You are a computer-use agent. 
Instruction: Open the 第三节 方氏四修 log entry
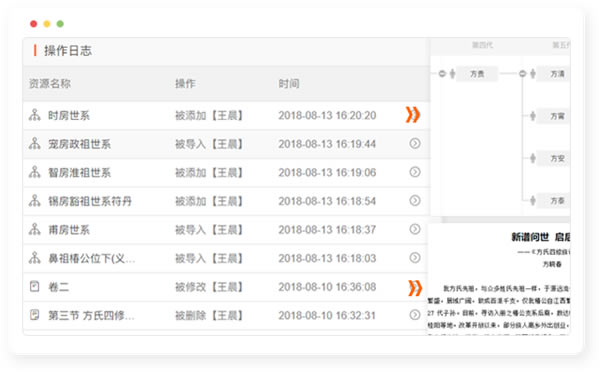(226, 315)
